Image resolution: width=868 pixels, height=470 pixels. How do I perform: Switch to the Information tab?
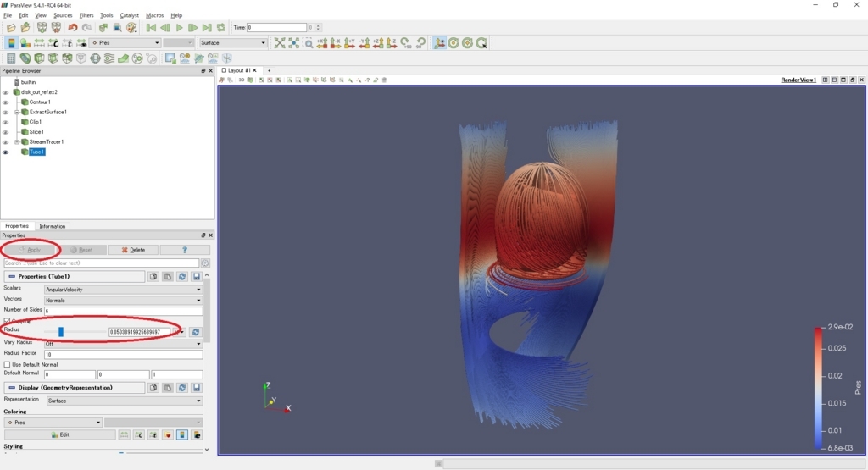52,226
